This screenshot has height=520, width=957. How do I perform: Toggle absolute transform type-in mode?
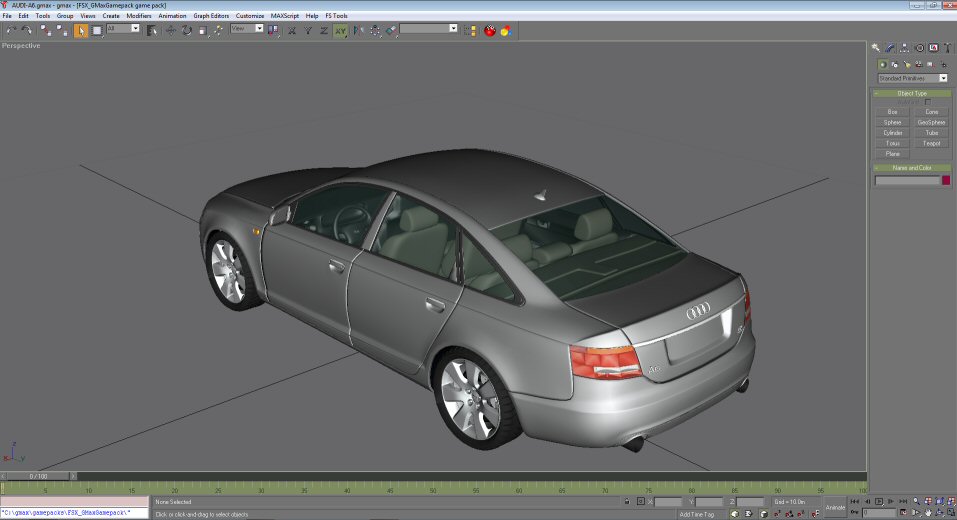641,501
